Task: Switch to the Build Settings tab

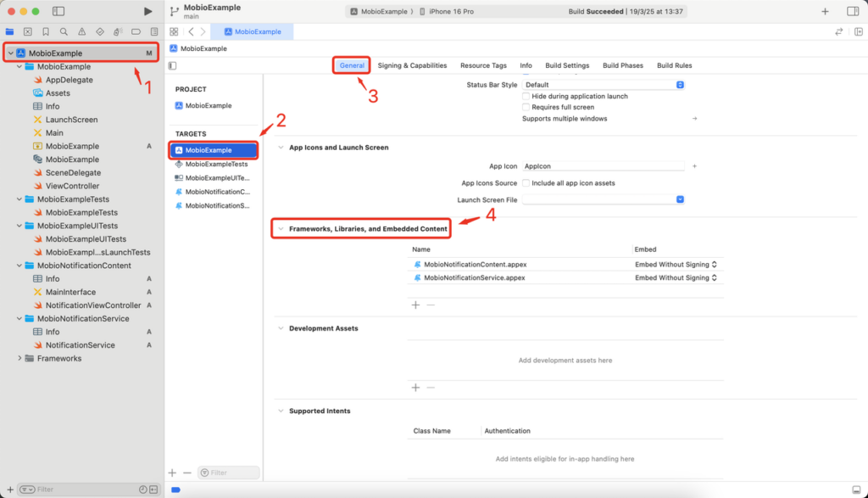Action: [x=567, y=65]
